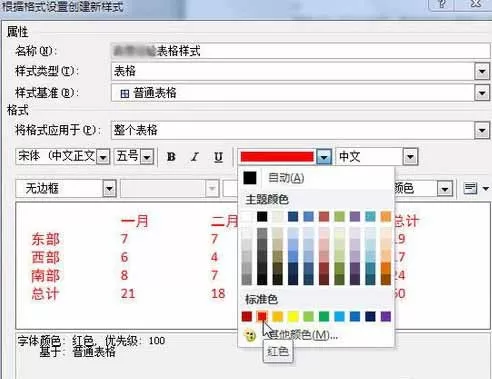This screenshot has height=379, width=492.
Task: Expand the 宋体 font name dropdown
Action: [x=103, y=156]
